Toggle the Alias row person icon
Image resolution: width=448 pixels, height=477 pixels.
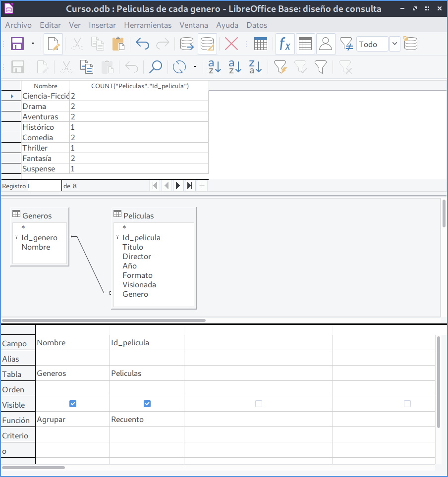point(326,44)
